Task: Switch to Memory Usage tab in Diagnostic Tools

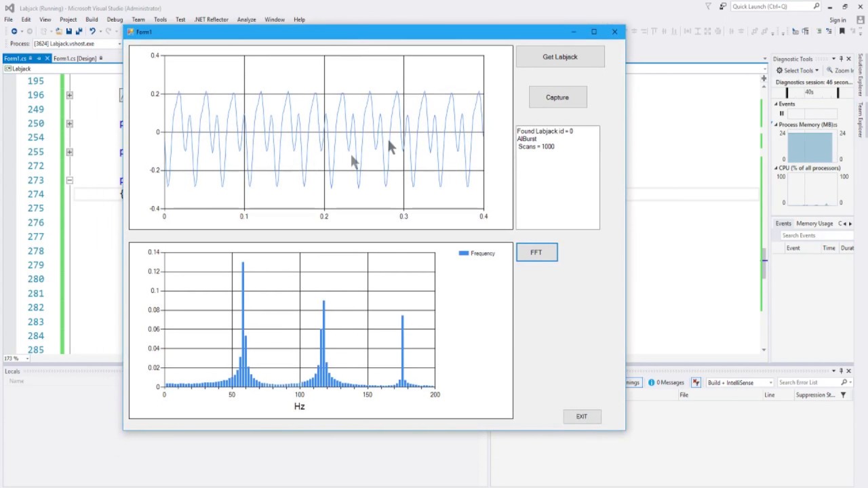Action: (x=814, y=223)
